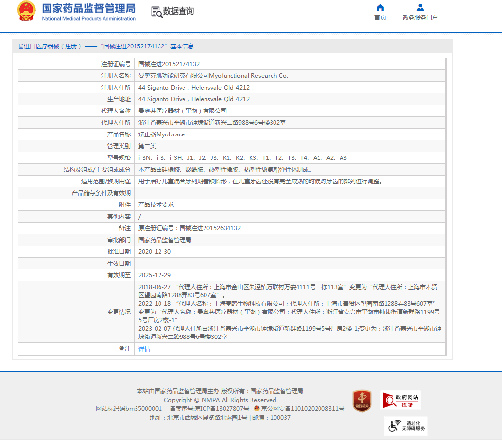This screenshot has width=502, height=448.
Task: Click the 注册证编号 row label
Action: pos(115,64)
